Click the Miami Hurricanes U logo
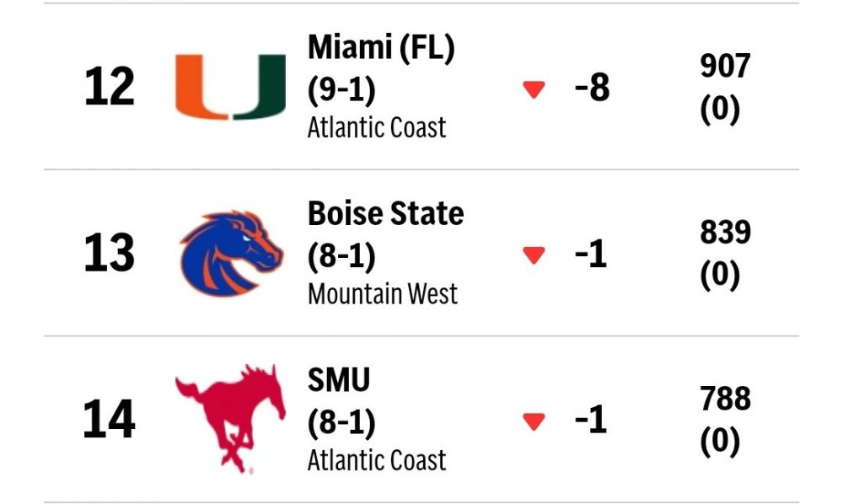 230,87
